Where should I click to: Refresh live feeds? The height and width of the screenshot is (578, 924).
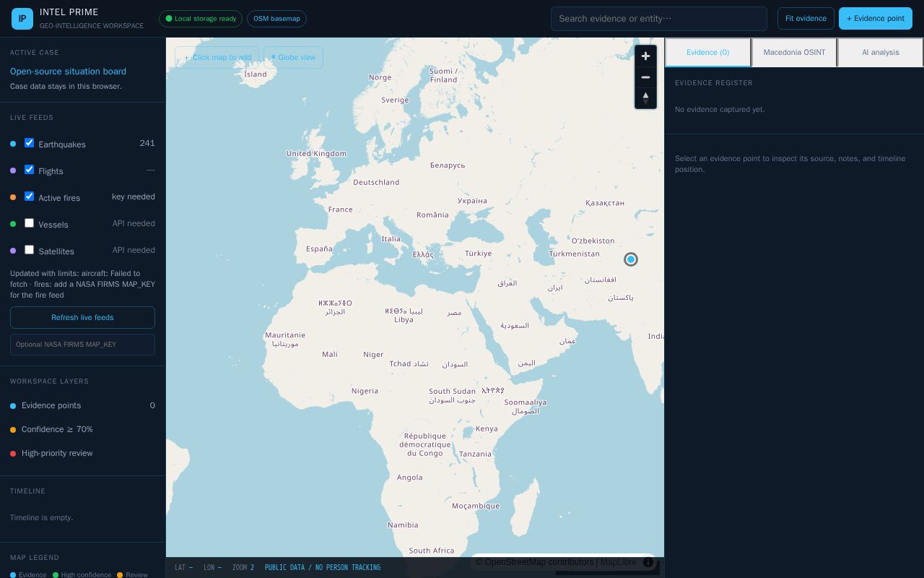[x=82, y=318]
